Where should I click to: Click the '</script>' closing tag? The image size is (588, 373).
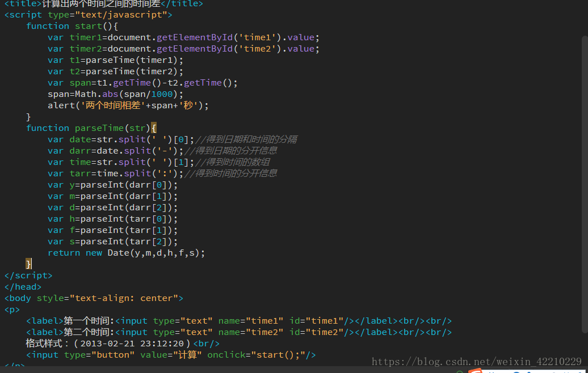pos(28,275)
